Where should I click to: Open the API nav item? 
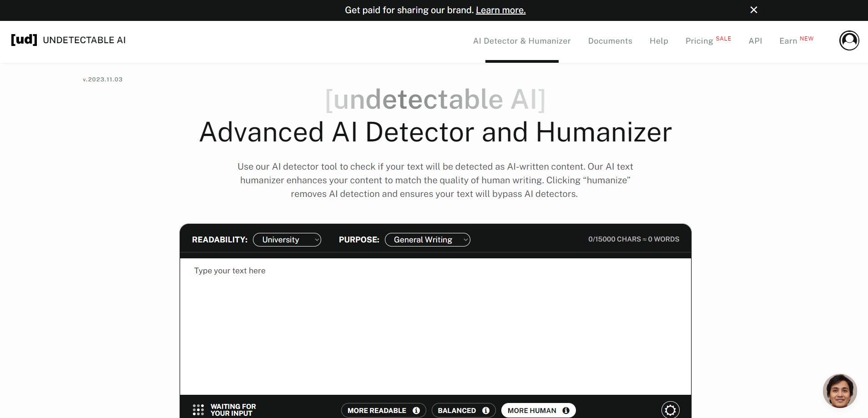click(755, 41)
